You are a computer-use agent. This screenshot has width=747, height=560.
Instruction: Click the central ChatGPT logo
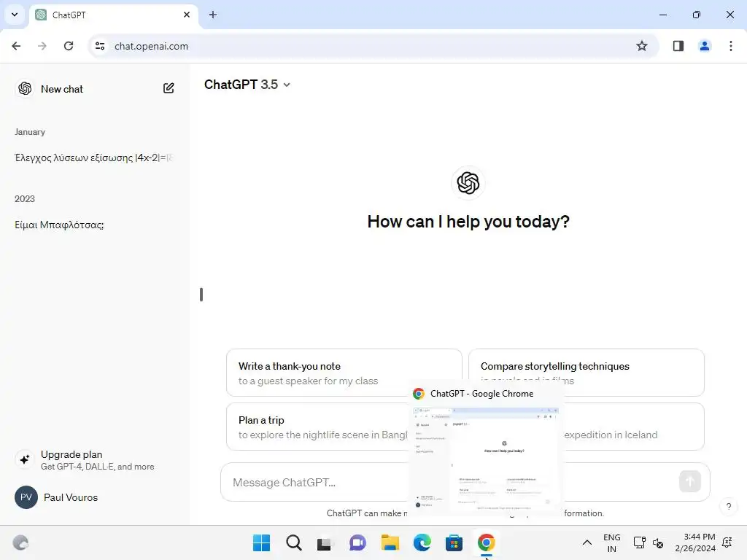(468, 183)
